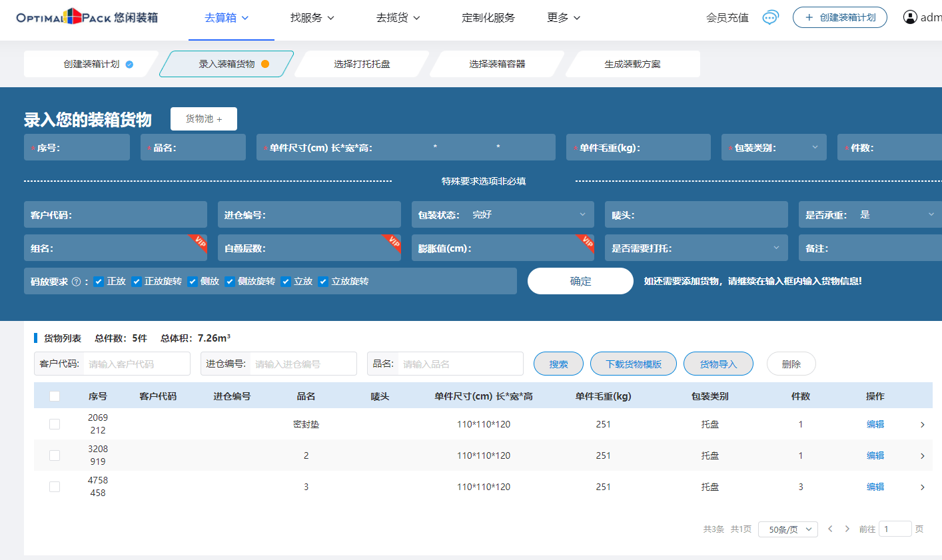942x560 pixels.
Task: Go to previous page arrow in pagination
Action: (830, 529)
